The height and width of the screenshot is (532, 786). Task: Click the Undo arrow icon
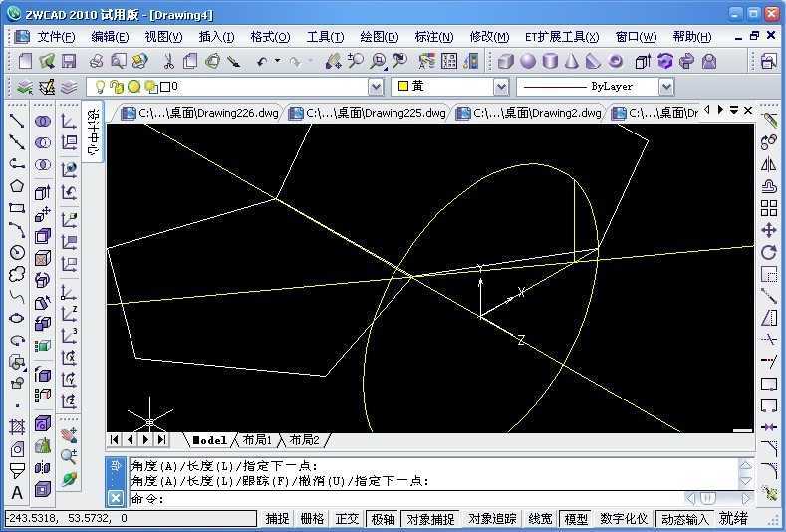click(x=262, y=61)
